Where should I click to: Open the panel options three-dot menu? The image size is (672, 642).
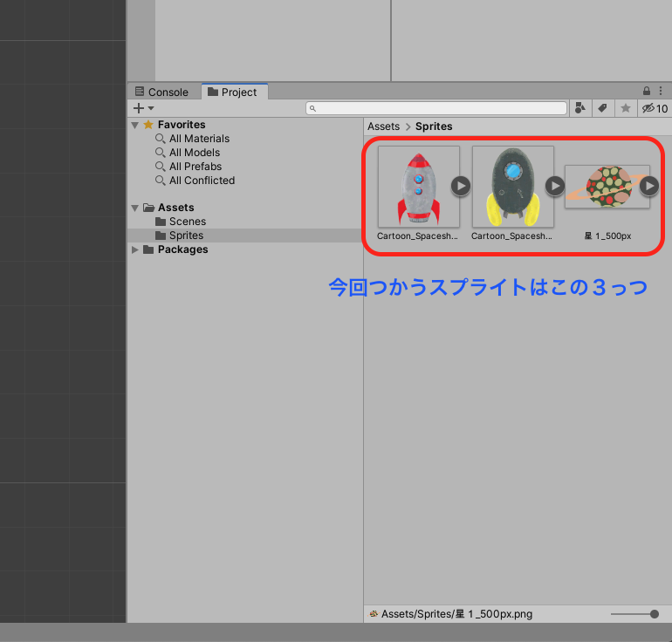(661, 91)
